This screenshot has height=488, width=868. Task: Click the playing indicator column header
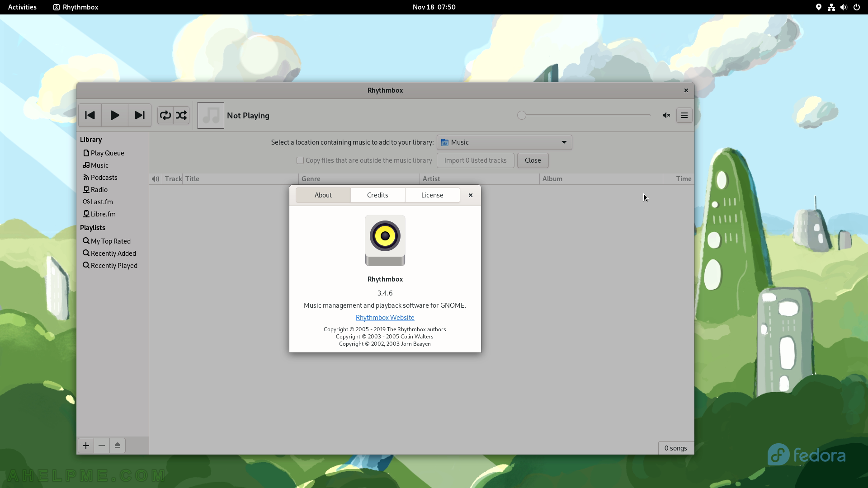pos(156,179)
